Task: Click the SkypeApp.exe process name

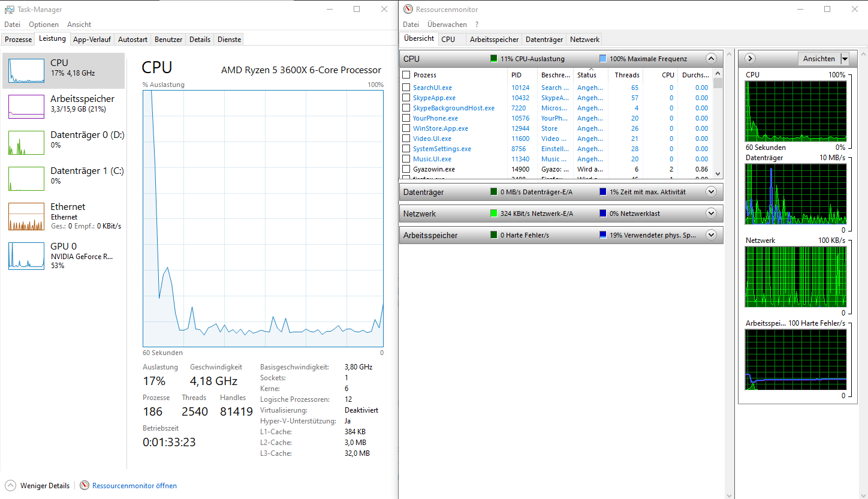Action: [434, 98]
